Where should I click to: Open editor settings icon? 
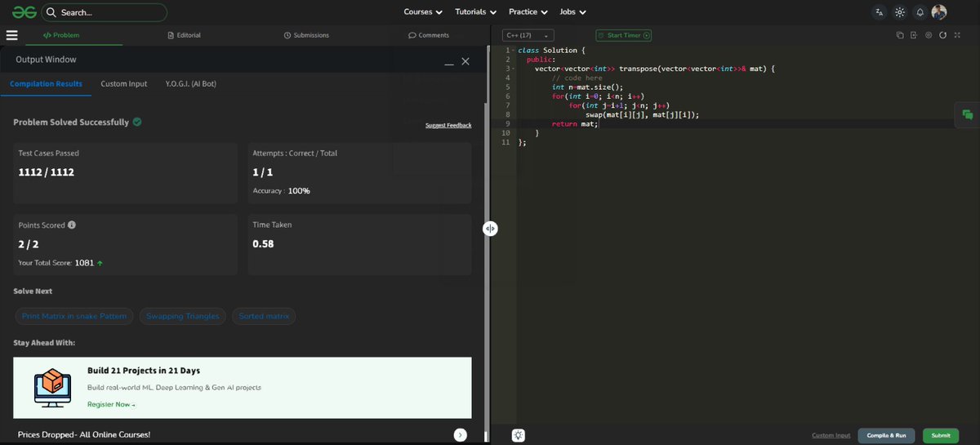point(929,35)
